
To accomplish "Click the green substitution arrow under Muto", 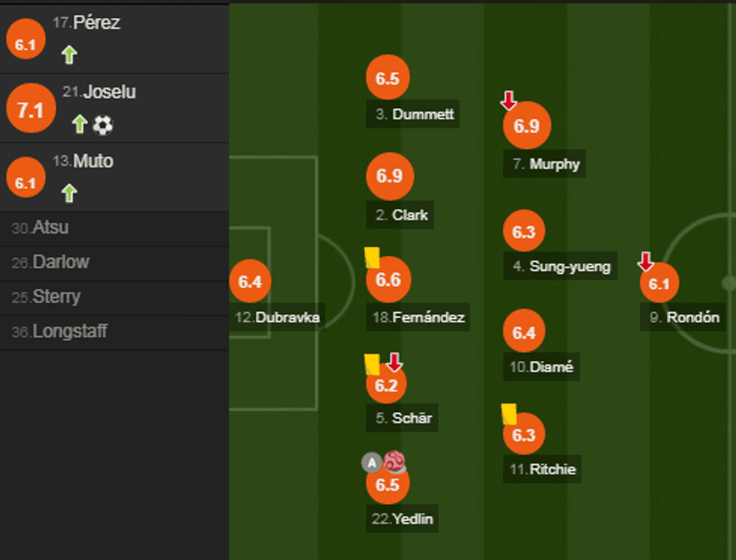I will 69,194.
